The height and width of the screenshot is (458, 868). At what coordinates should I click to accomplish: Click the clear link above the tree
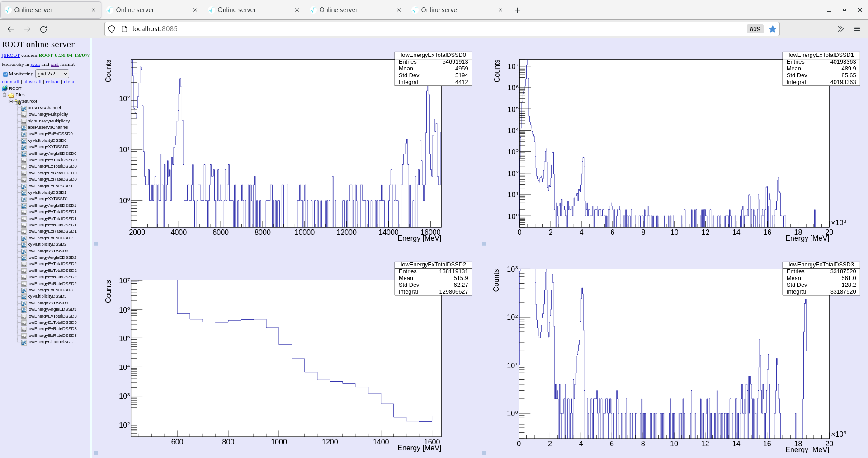[x=69, y=81]
